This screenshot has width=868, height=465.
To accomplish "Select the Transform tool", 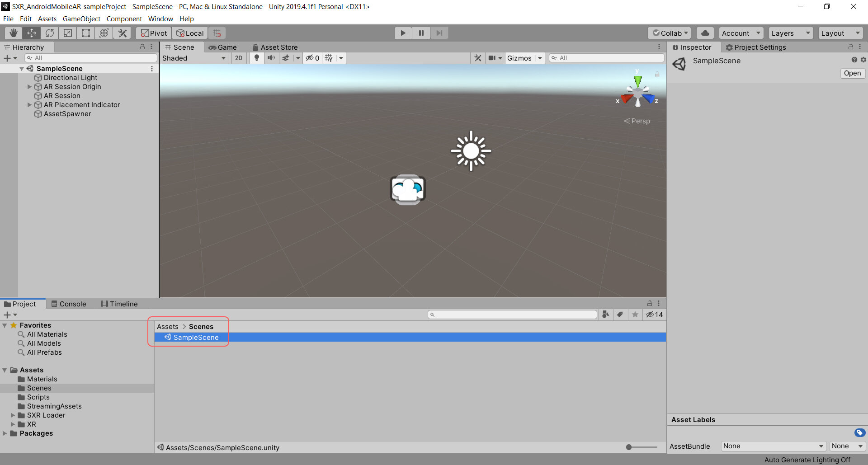I will [104, 33].
